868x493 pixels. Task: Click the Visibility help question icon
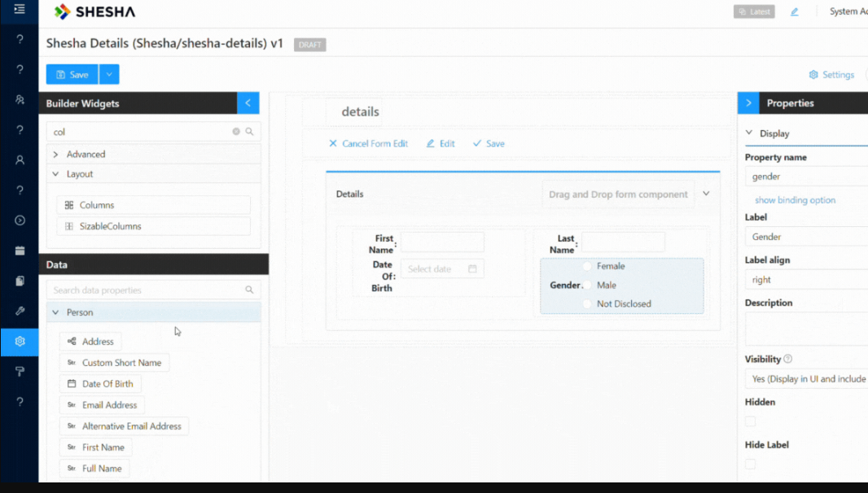(787, 359)
